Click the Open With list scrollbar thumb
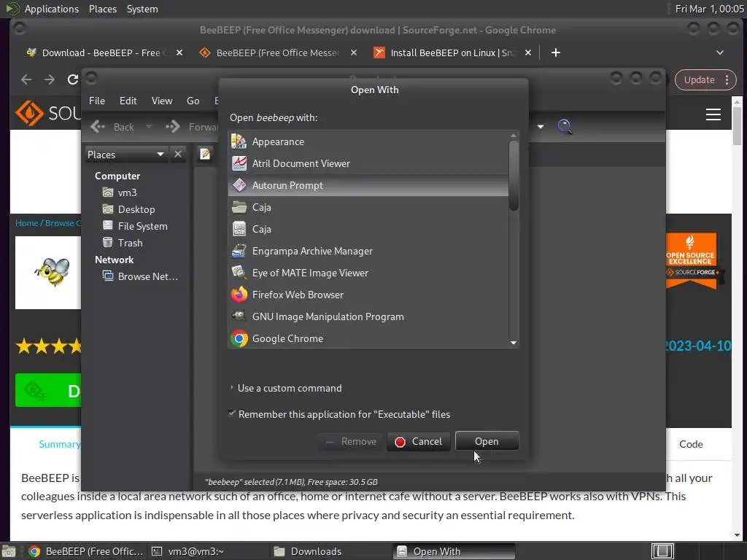Screen dimensions: 747x560 tap(513, 175)
